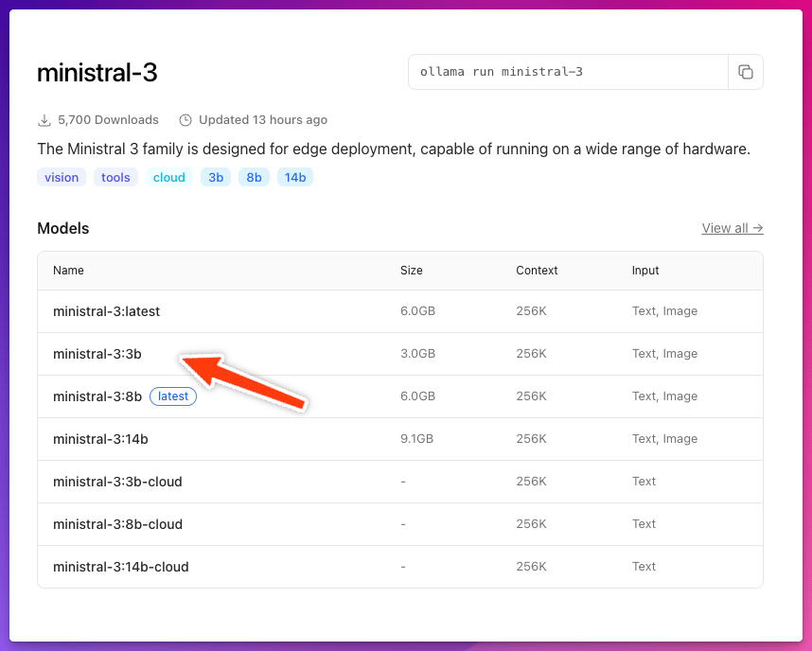This screenshot has width=812, height=651.
Task: Click the 6.0GB size of ministral-3:8b
Action: [417, 396]
